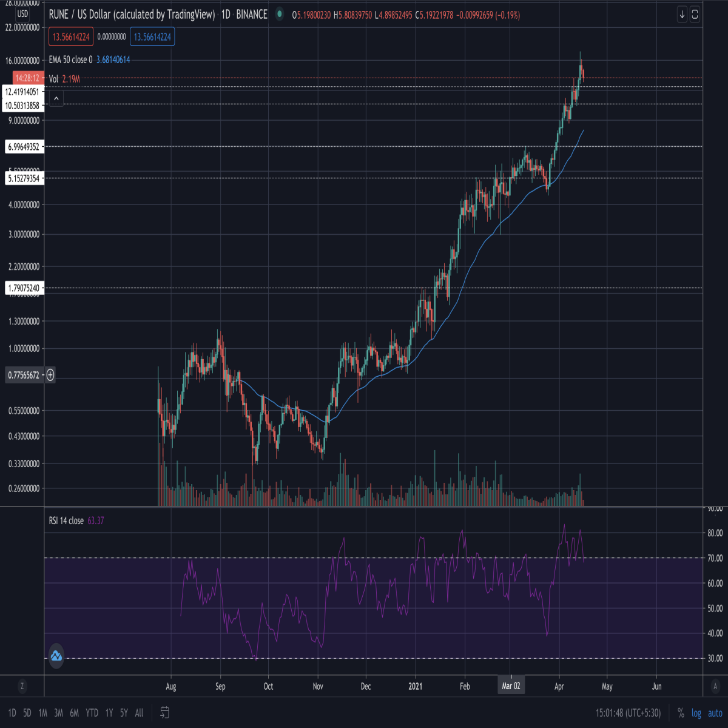Click the Aug label on time axis
The height and width of the screenshot is (728, 728).
pos(171,686)
